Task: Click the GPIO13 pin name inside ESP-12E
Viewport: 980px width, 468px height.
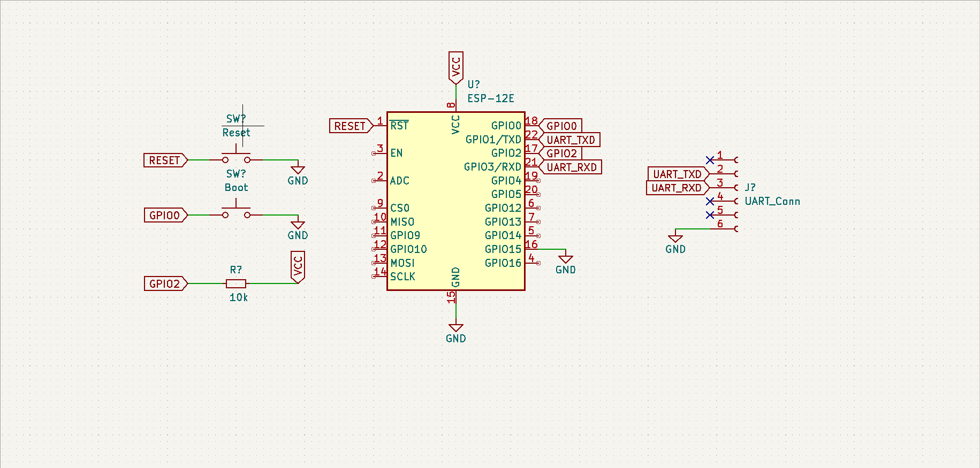Action: click(x=503, y=222)
